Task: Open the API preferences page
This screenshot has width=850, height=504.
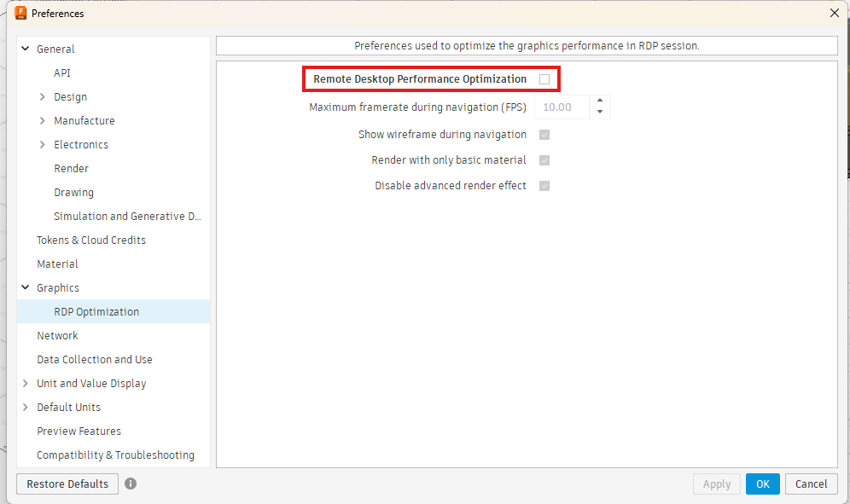Action: (62, 72)
